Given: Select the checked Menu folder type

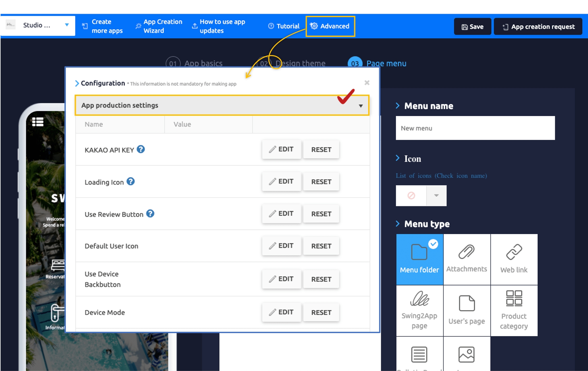Looking at the screenshot, I should pos(419,259).
